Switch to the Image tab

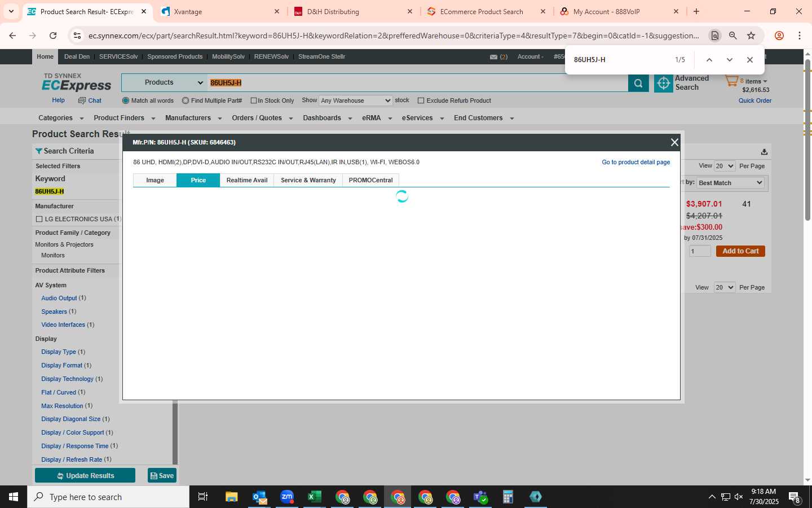155,180
